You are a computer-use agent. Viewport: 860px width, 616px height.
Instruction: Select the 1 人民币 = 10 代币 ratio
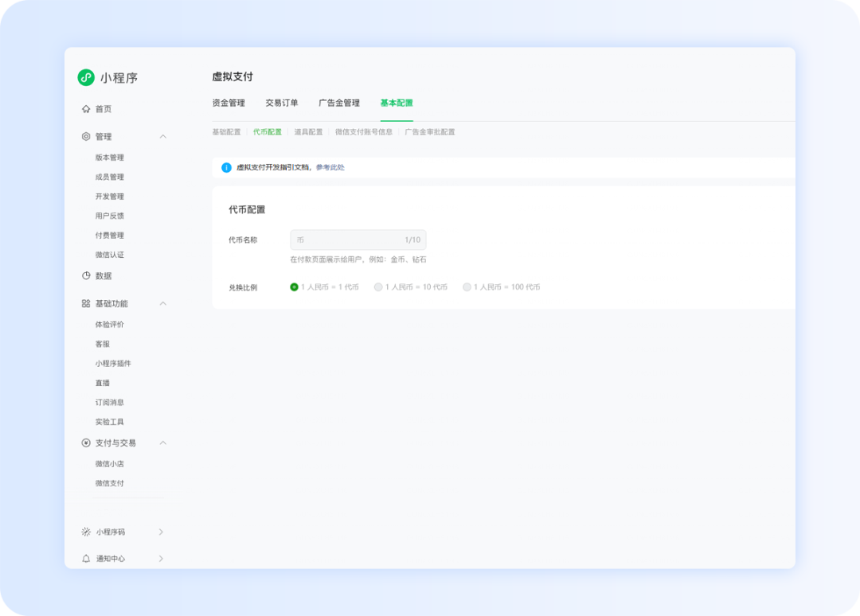pos(378,287)
